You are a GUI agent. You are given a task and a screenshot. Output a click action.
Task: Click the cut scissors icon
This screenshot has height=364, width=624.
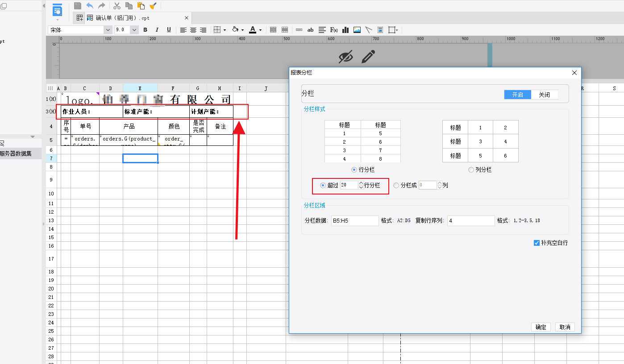tap(117, 6)
